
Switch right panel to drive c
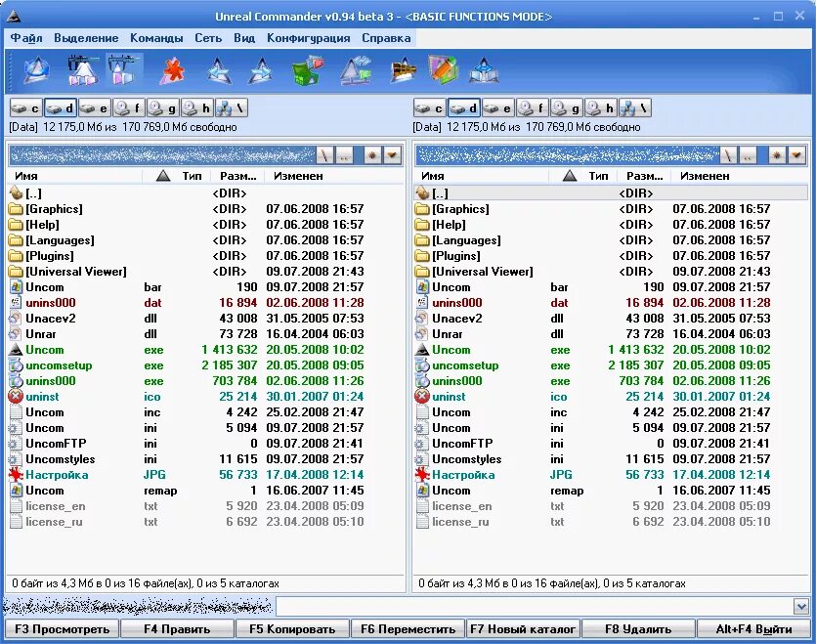(429, 108)
